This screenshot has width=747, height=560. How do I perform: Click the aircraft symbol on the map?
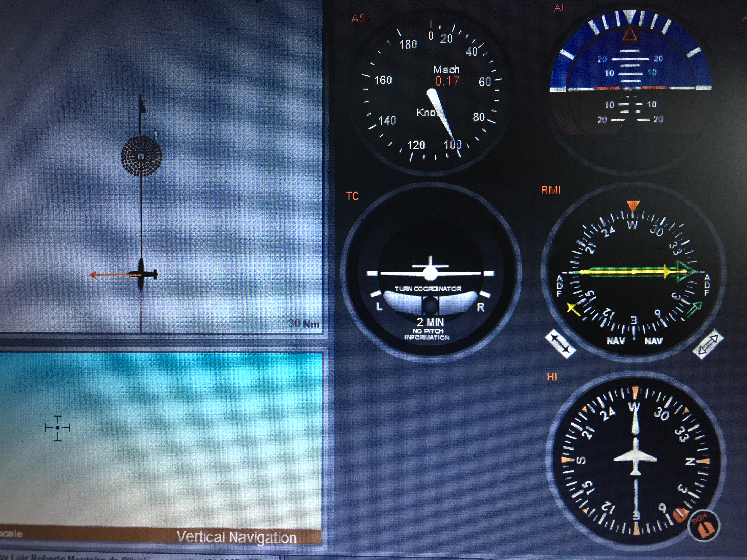[x=141, y=275]
